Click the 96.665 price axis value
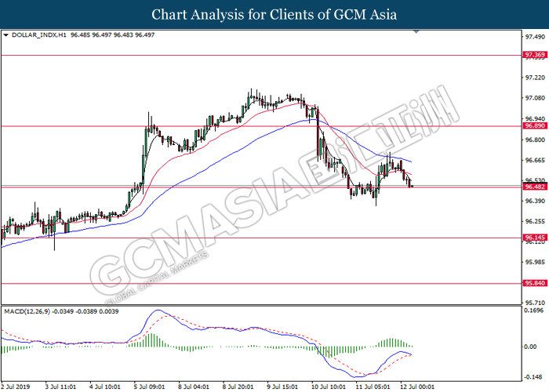549x392 pixels. (536, 160)
